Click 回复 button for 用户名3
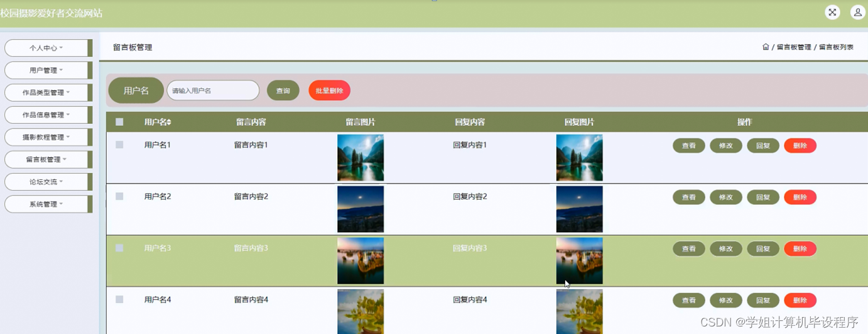The height and width of the screenshot is (334, 868). 763,248
